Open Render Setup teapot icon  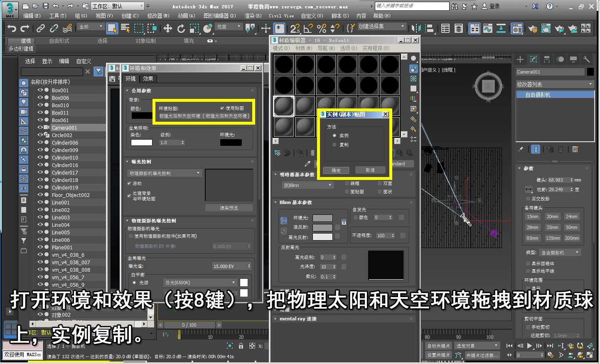(x=532, y=28)
